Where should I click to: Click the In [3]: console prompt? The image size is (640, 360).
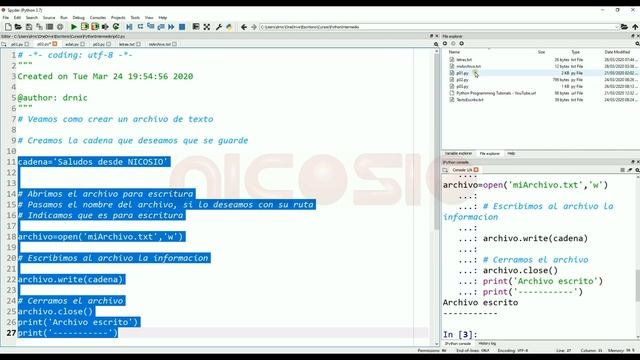(460, 334)
